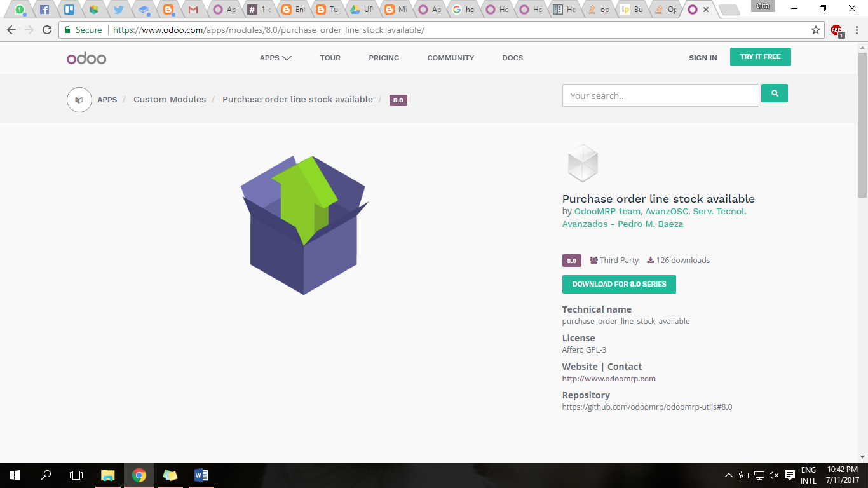Click the white cube module icon
Image resolution: width=868 pixels, height=488 pixels.
coord(583,163)
